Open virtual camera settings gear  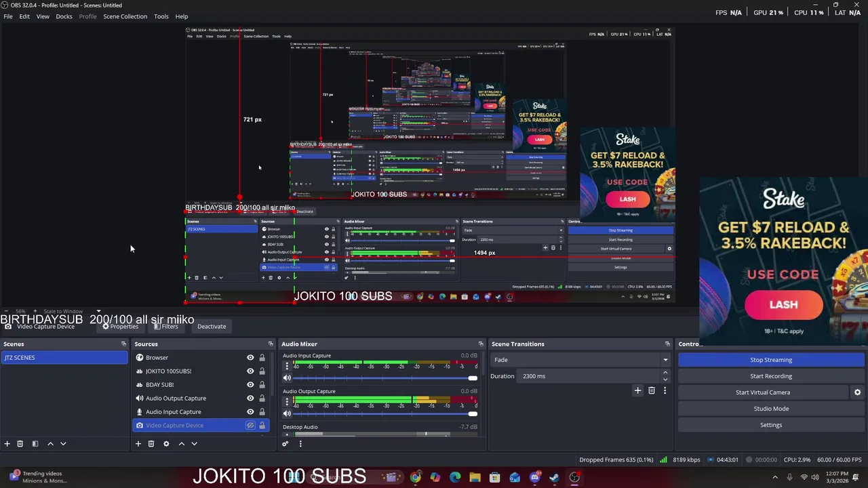857,392
